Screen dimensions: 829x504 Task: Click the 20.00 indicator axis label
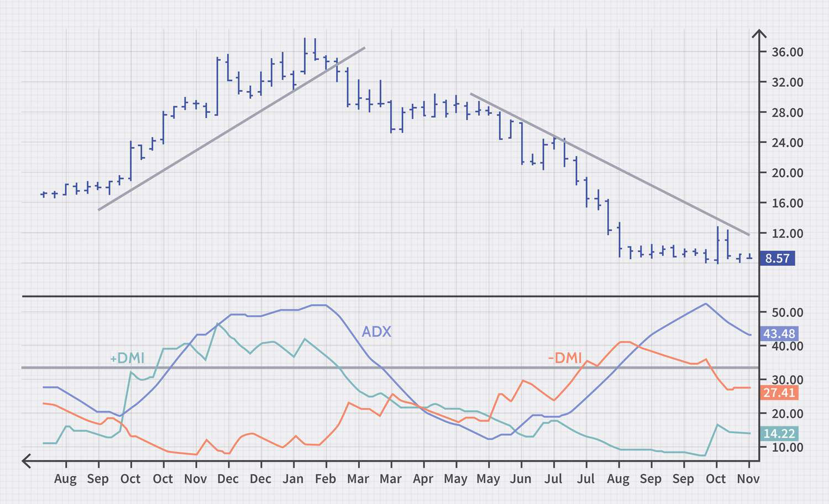coord(788,413)
